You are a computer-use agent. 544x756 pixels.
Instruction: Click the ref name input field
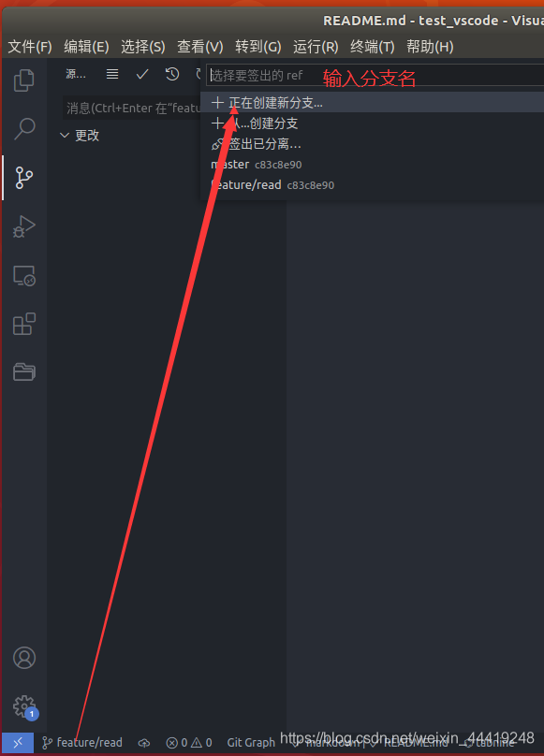point(376,75)
